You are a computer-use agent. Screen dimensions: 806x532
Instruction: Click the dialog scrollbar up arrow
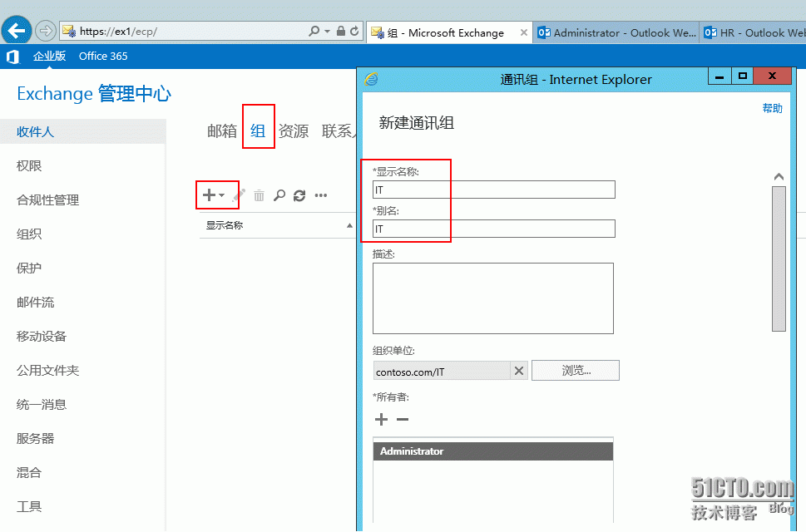pyautogui.click(x=779, y=177)
